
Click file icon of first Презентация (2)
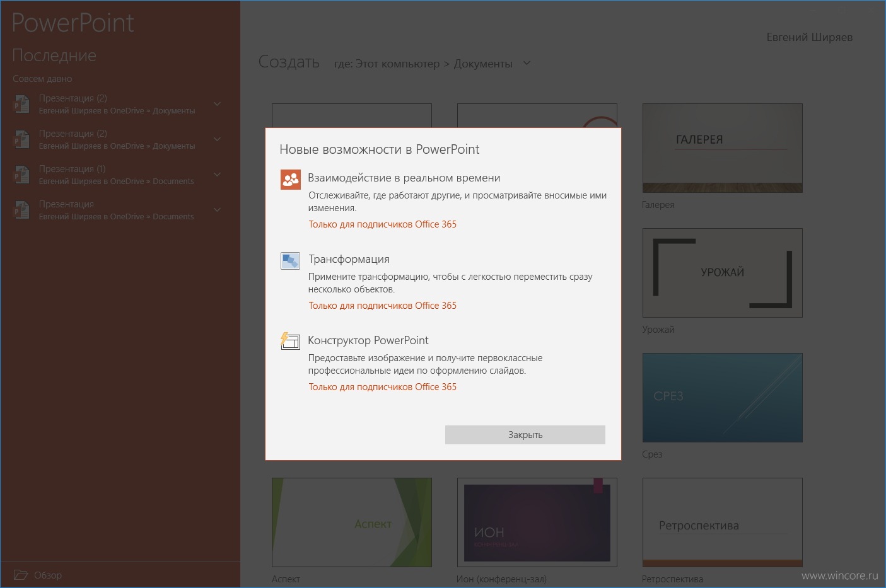pos(22,104)
